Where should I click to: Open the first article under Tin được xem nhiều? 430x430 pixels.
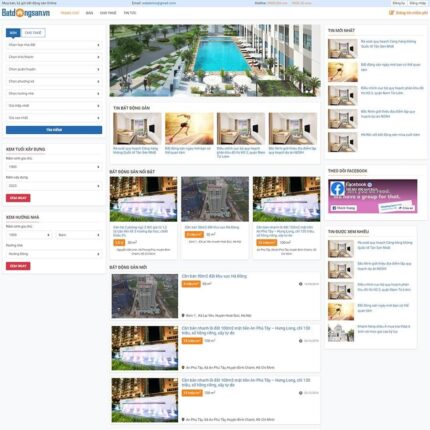[x=385, y=245]
